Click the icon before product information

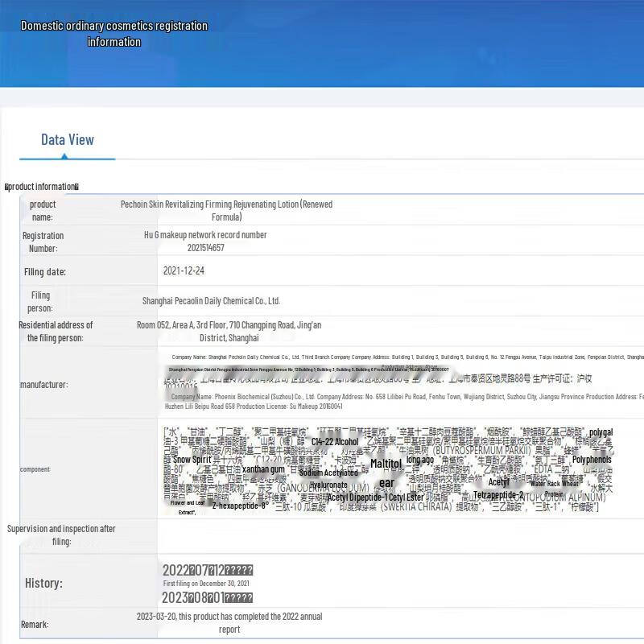(x=7, y=187)
